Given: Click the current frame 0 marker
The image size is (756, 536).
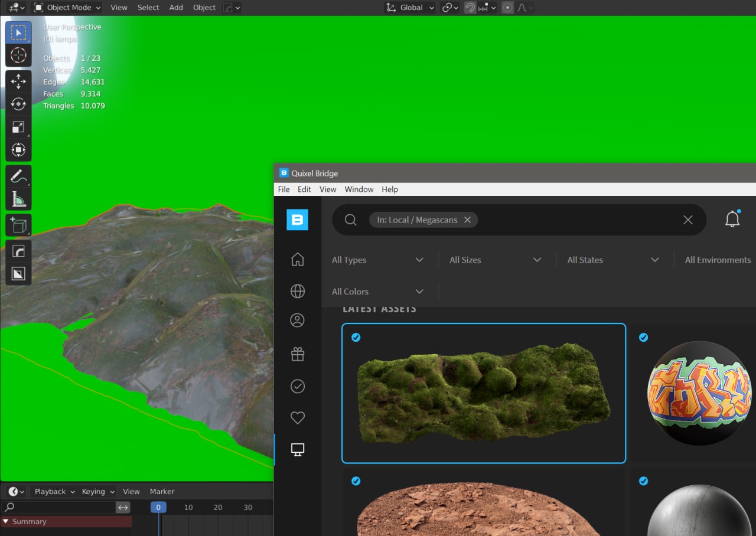Looking at the screenshot, I should 158,507.
